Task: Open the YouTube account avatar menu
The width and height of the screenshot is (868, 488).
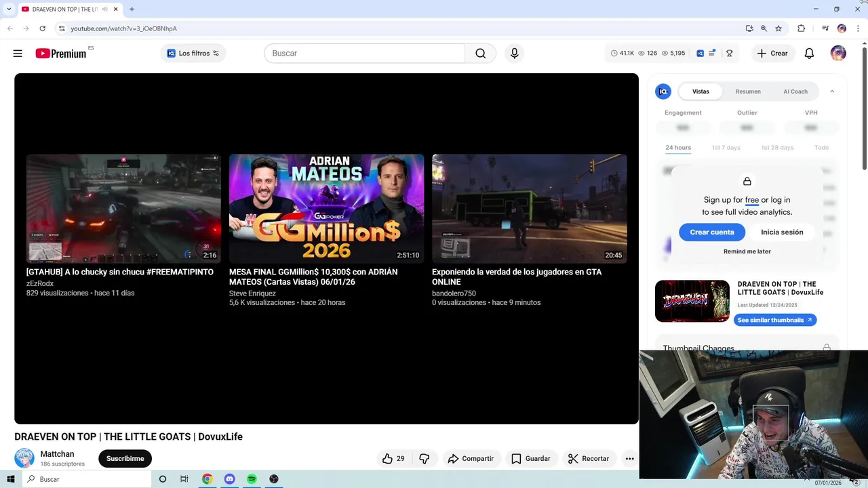Action: [x=838, y=54]
